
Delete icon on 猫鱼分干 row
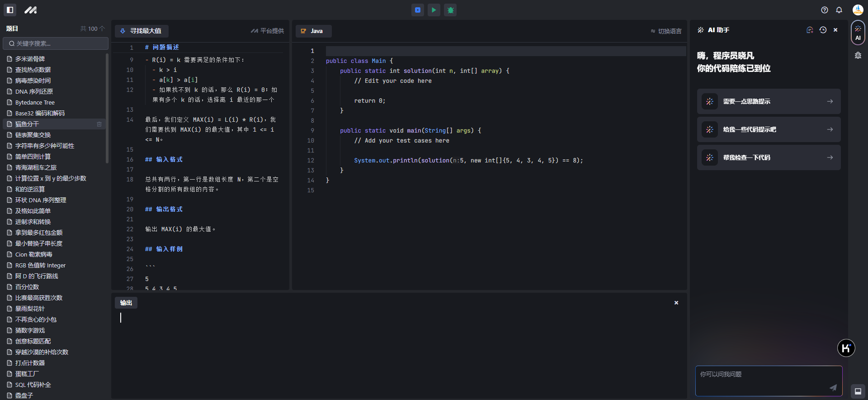(99, 124)
